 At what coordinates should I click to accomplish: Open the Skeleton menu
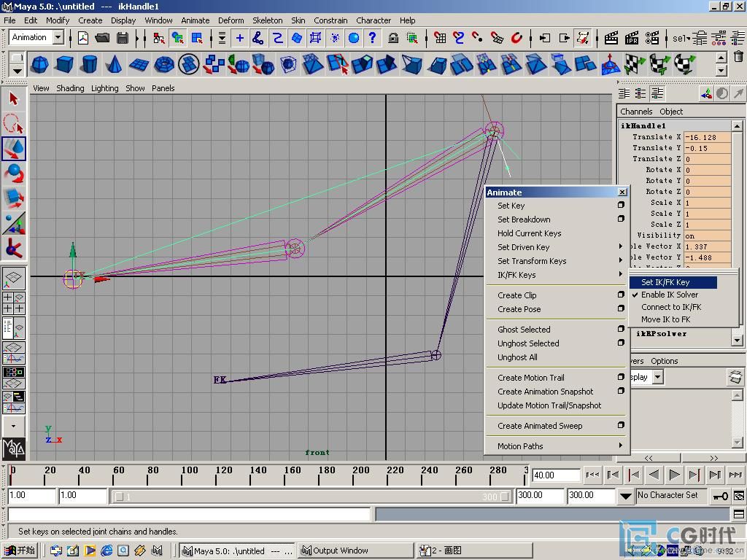click(x=267, y=20)
